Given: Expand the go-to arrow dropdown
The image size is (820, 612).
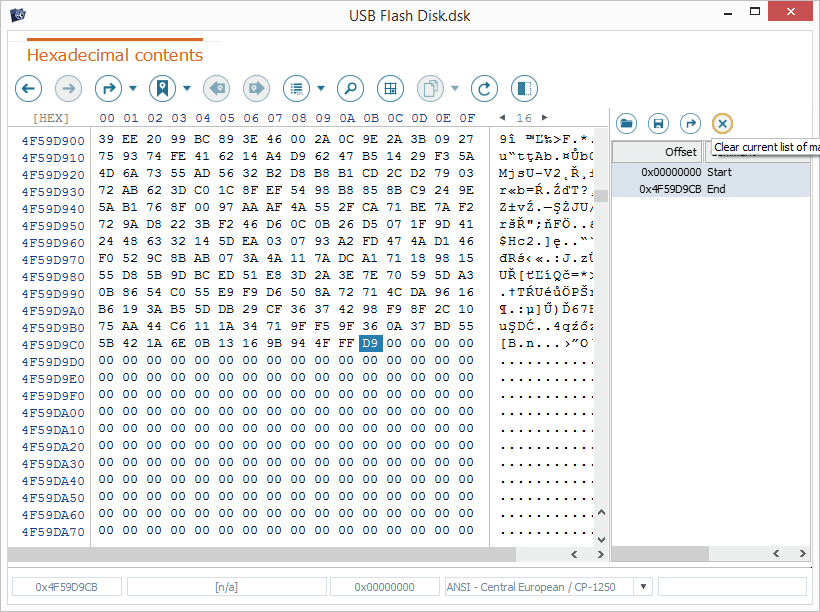Looking at the screenshot, I should click(133, 89).
